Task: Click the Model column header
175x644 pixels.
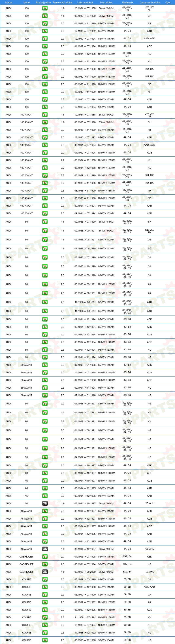Action: 27,2
